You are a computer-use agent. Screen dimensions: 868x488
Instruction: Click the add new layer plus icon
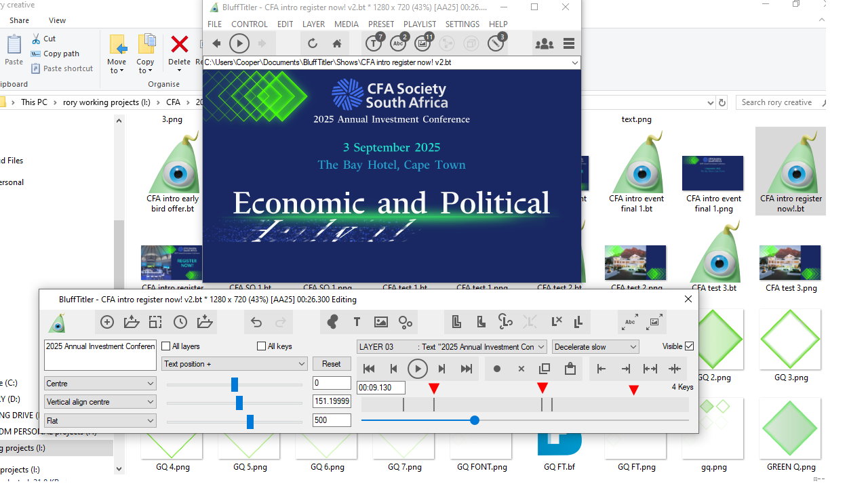click(106, 323)
